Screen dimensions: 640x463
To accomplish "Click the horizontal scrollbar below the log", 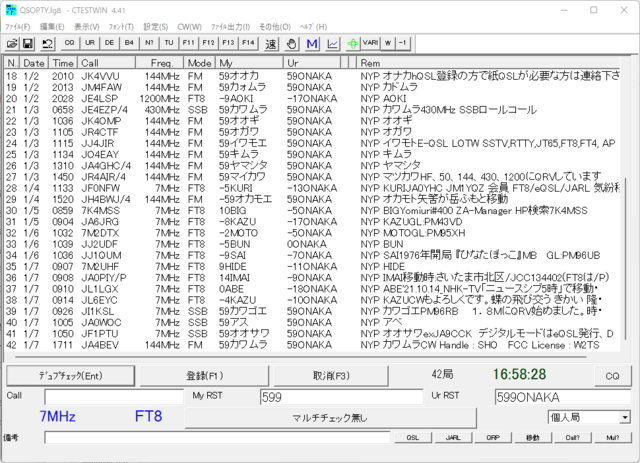I will (301, 356).
